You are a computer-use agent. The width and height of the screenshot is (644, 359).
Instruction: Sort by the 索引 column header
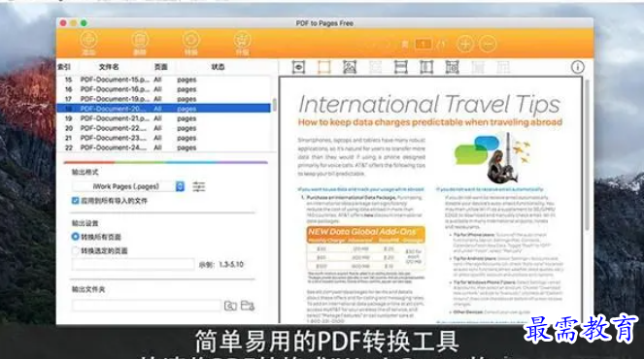tap(64, 67)
